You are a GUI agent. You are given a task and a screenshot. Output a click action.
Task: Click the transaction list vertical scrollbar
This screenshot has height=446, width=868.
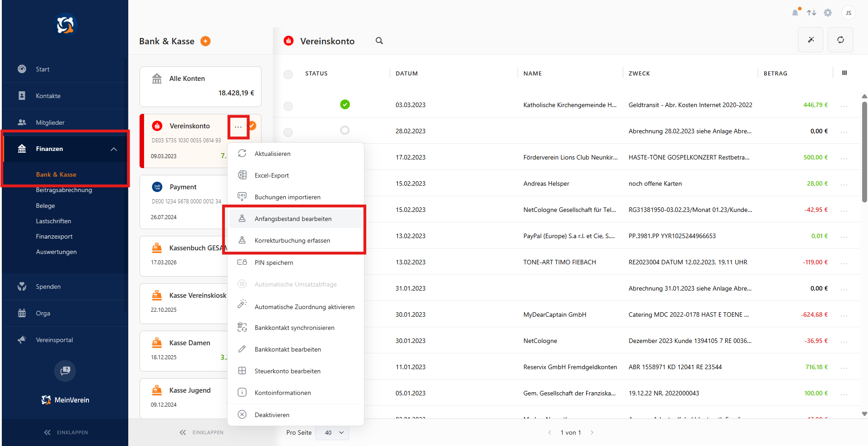(x=864, y=151)
